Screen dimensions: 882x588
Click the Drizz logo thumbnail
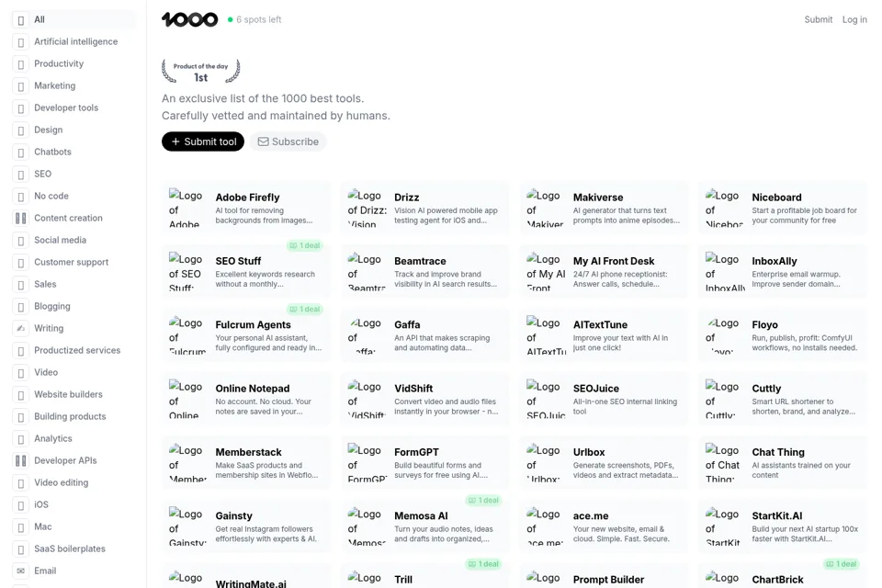click(367, 209)
